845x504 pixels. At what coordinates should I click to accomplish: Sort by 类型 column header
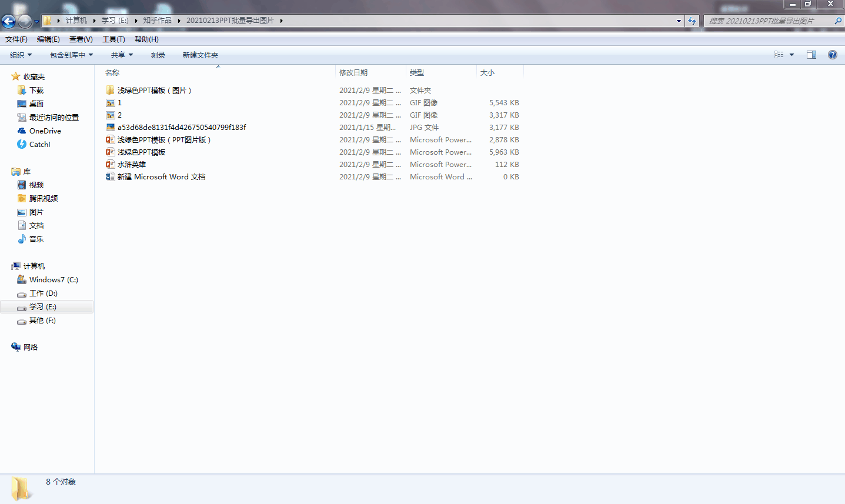point(417,73)
